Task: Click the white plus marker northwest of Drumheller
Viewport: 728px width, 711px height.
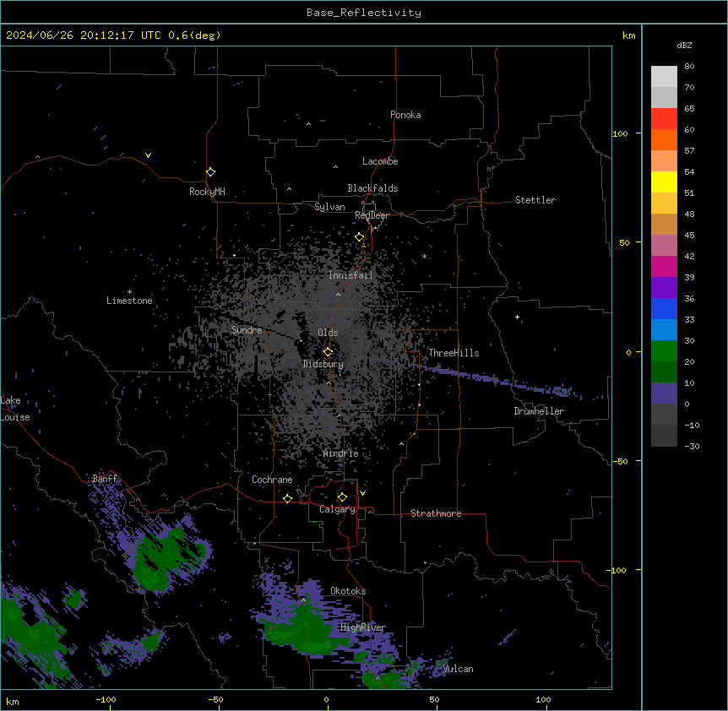Action: coord(517,318)
